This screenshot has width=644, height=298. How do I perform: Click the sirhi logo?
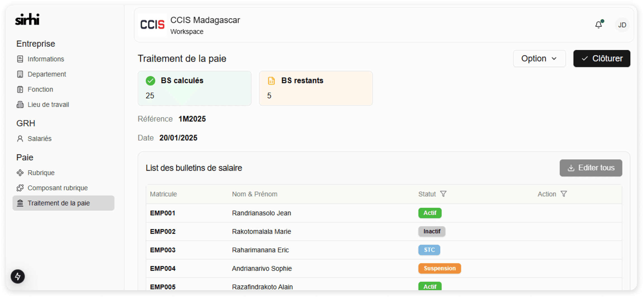click(27, 19)
